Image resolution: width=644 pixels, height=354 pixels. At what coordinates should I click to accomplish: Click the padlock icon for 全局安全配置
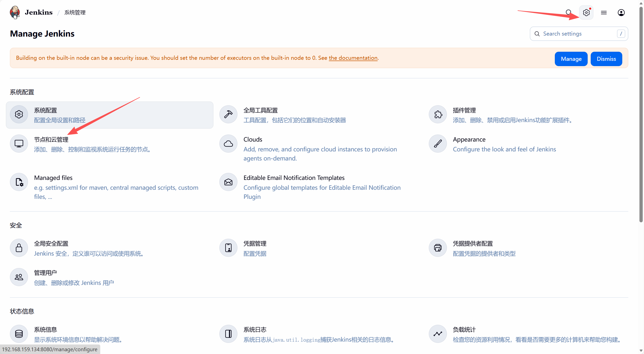[x=19, y=248]
